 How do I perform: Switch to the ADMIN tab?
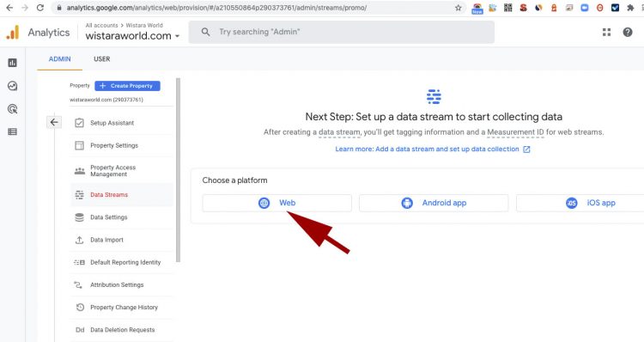click(59, 58)
